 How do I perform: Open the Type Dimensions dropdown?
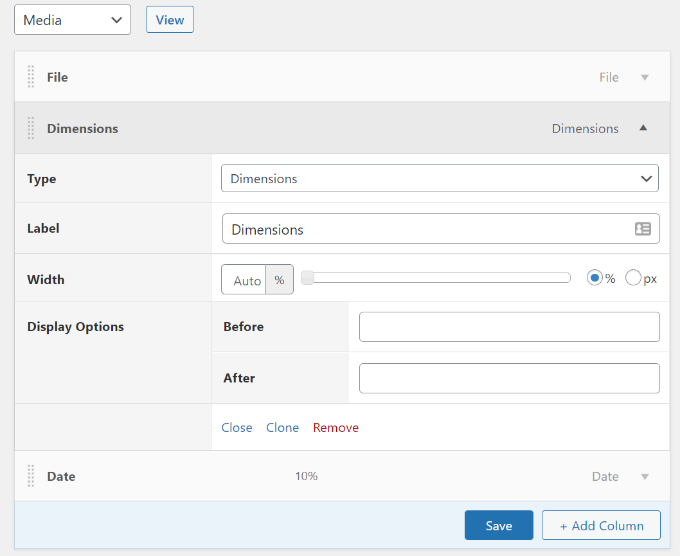click(x=439, y=178)
